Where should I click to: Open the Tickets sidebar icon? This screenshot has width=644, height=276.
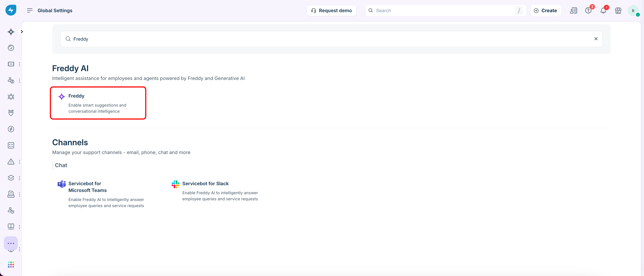pyautogui.click(x=11, y=64)
